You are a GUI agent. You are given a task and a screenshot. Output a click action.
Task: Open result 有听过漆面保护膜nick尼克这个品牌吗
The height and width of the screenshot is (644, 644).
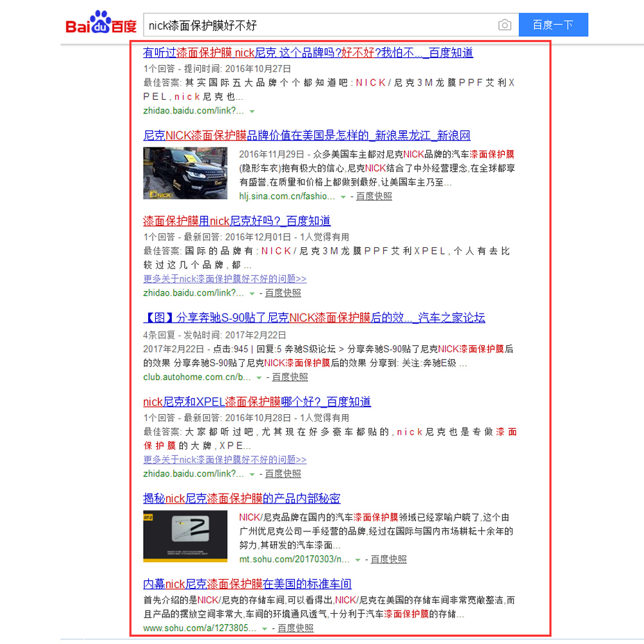tap(308, 53)
